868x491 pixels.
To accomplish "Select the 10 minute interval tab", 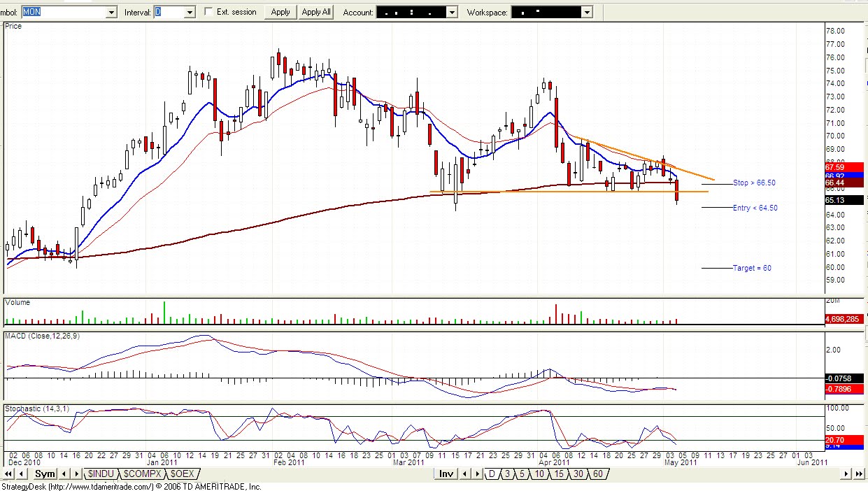I will (539, 474).
